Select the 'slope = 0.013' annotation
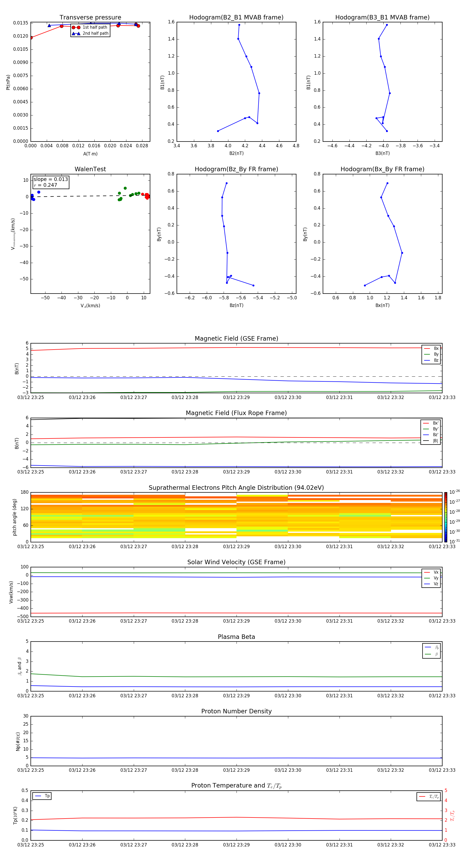473x868 pixels. [x=50, y=179]
